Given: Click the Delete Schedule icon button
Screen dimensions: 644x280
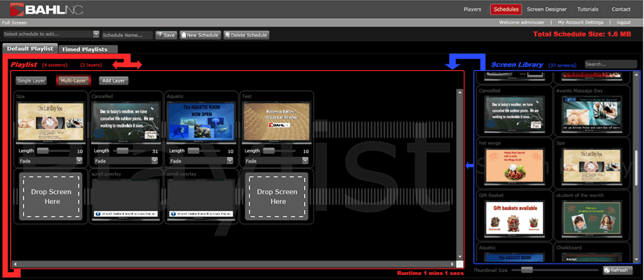Looking at the screenshot, I should [x=246, y=35].
